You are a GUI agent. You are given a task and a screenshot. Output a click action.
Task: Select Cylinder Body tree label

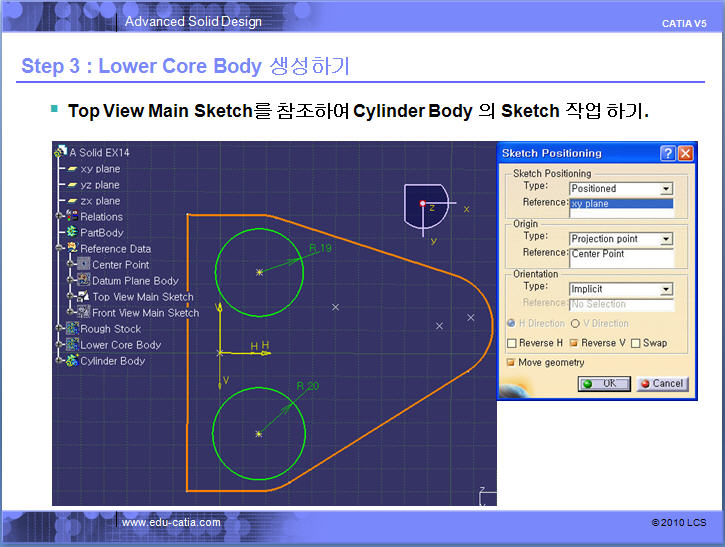[113, 361]
